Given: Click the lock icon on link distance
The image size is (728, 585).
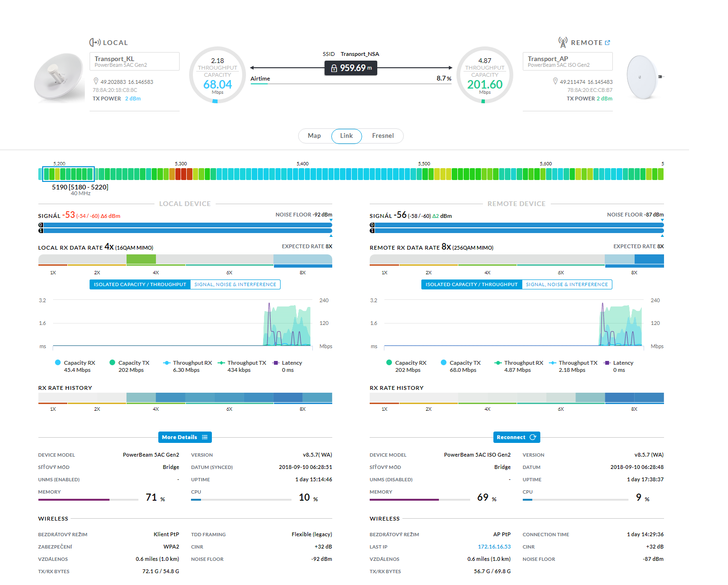Looking at the screenshot, I should point(334,68).
